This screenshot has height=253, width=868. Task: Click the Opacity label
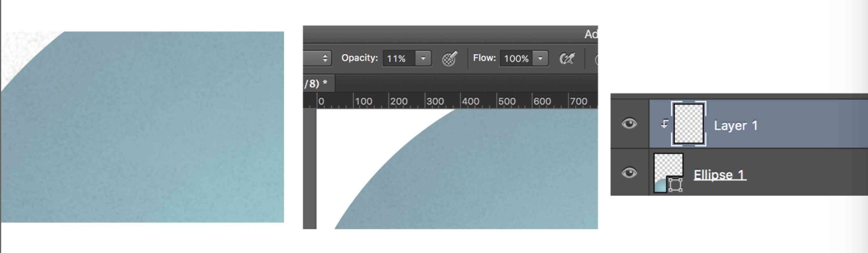(360, 58)
